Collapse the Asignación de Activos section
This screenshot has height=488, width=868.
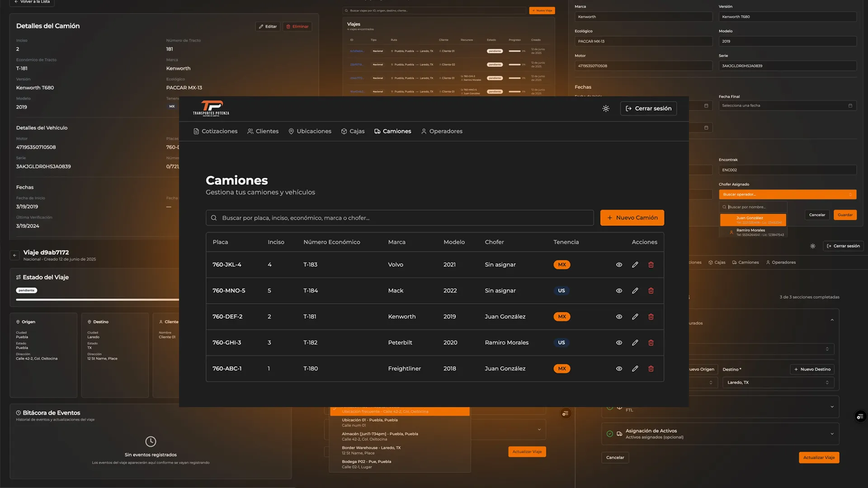click(x=832, y=434)
